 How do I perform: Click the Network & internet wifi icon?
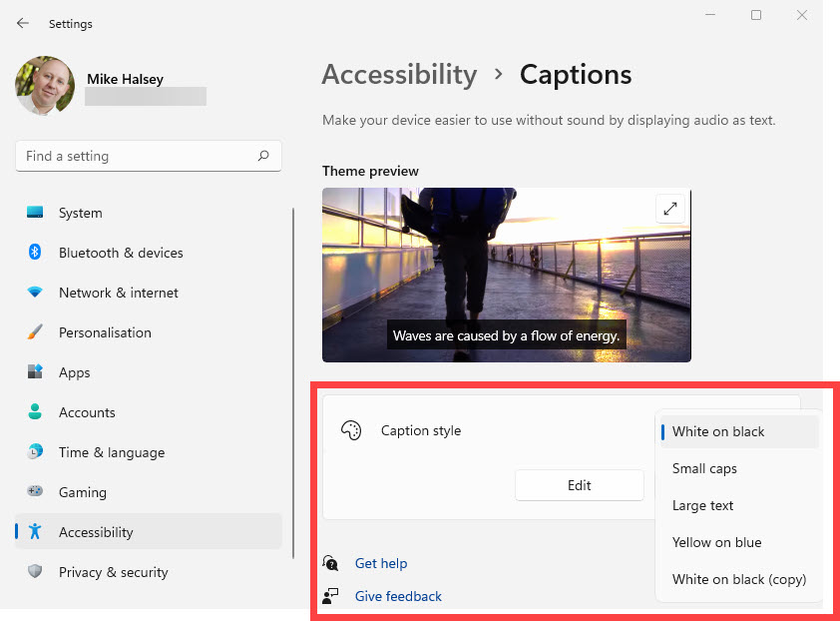click(x=36, y=293)
